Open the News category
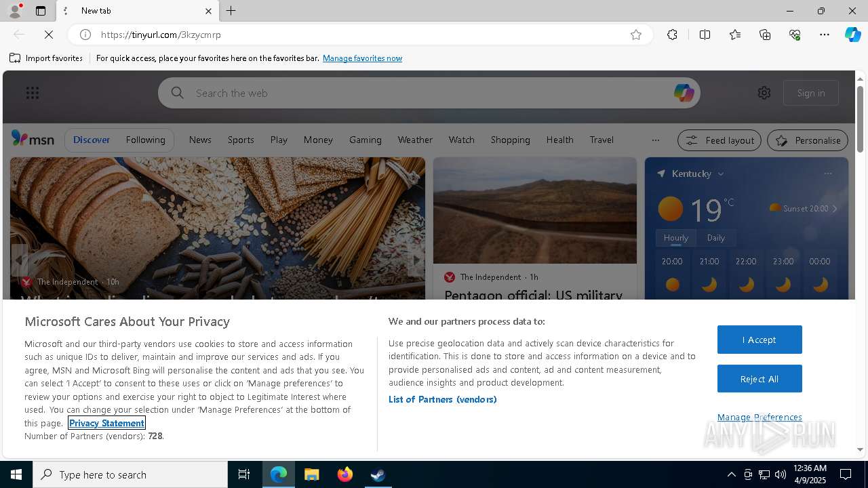Image resolution: width=868 pixels, height=488 pixels. [200, 140]
